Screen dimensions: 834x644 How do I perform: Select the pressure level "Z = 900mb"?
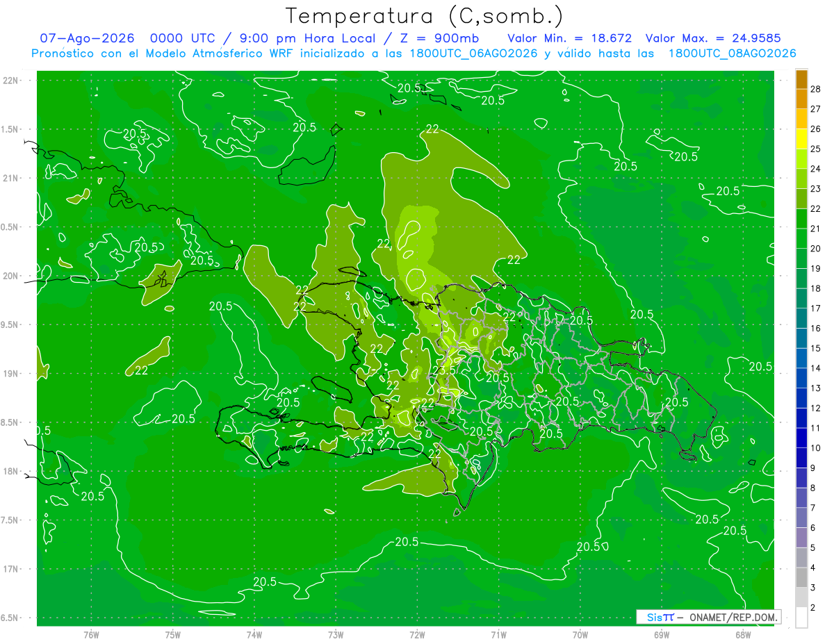(436, 38)
